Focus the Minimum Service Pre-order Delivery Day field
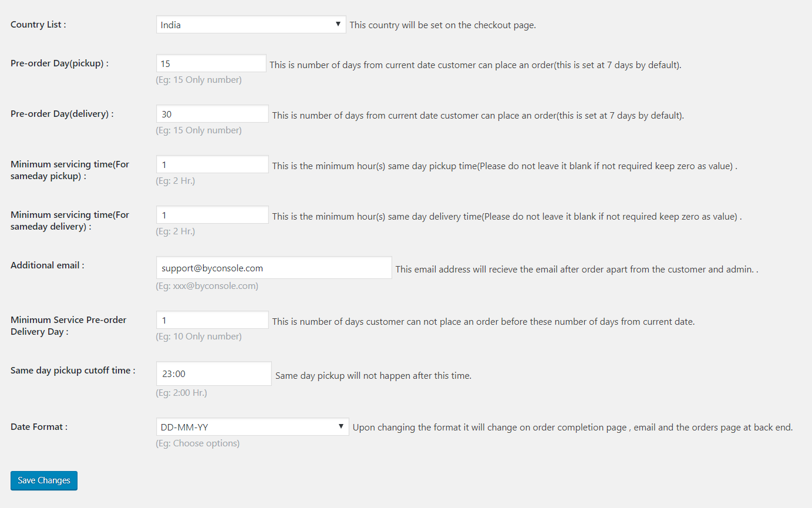The image size is (812, 508). [212, 321]
